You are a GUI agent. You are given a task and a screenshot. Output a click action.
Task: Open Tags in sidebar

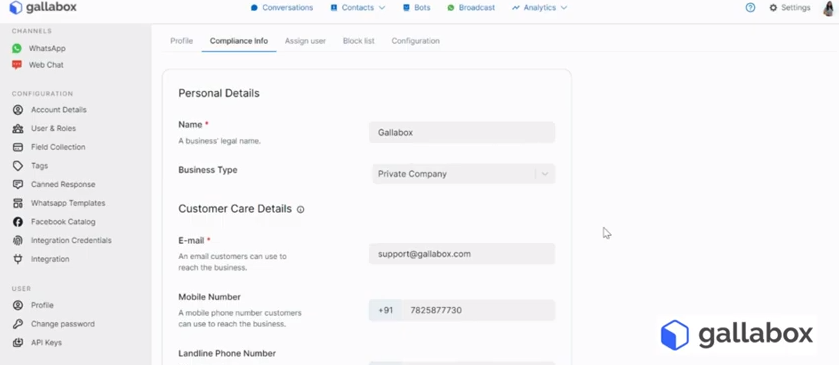(x=40, y=166)
